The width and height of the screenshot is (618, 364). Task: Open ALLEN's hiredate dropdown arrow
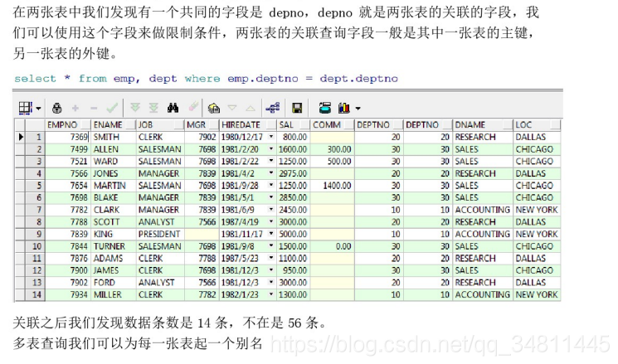click(271, 149)
